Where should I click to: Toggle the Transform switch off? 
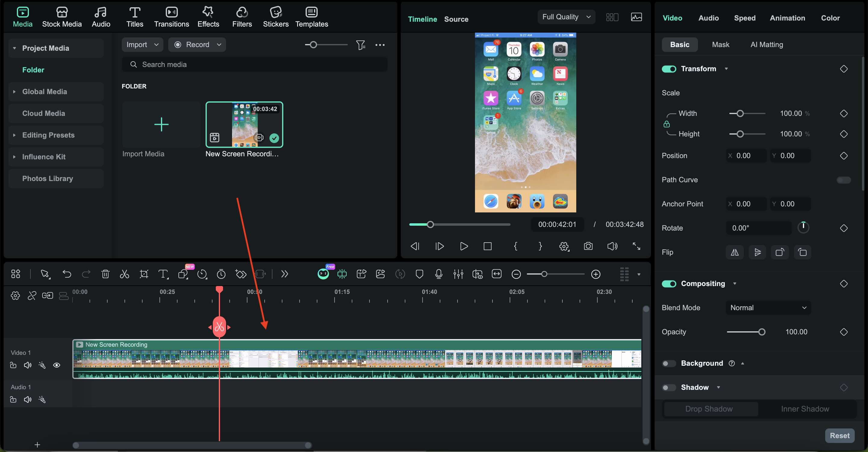669,69
